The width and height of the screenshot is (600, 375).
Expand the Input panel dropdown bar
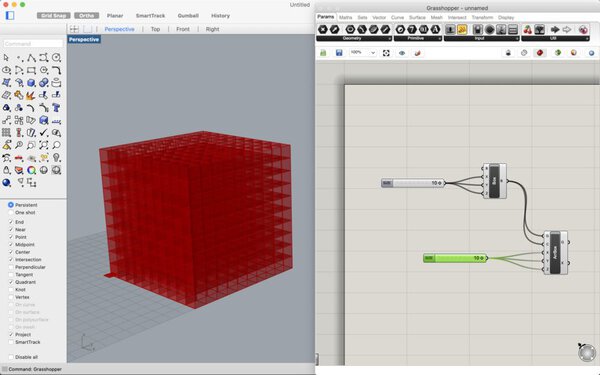coord(482,39)
